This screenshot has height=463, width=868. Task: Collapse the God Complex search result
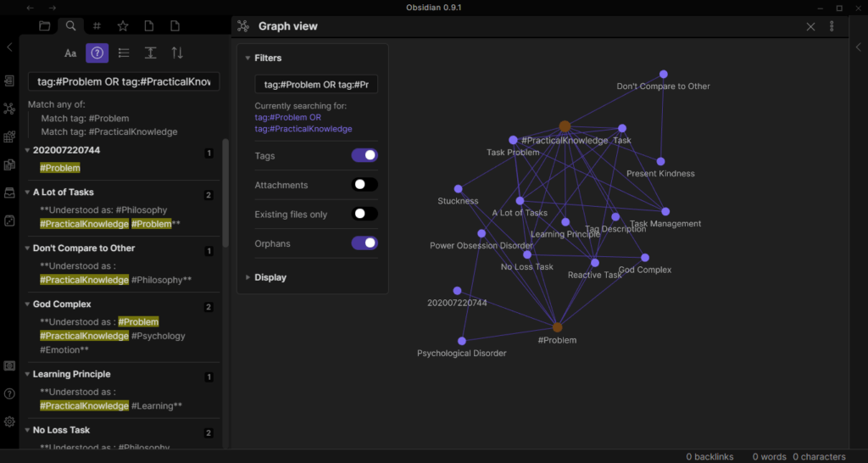point(26,304)
